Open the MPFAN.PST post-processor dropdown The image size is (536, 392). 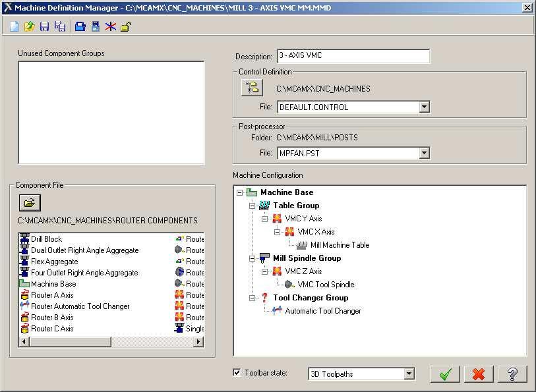tap(424, 153)
